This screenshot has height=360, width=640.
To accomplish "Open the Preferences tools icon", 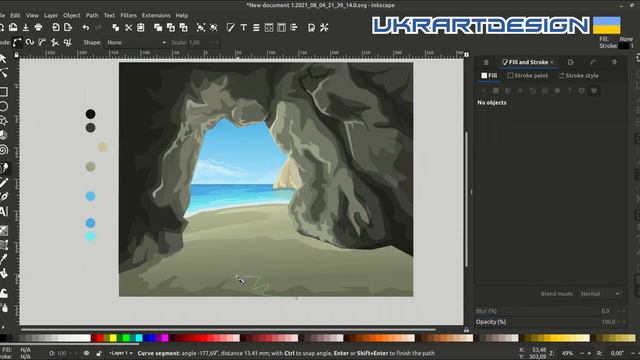I will coord(324,27).
